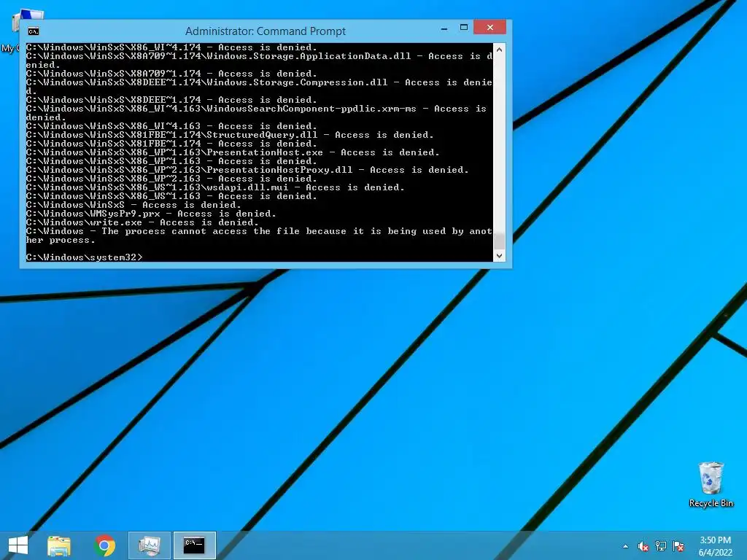Click the Windows.Storage.ApplicationData.dll line
Screen dimensions: 747x560
(259, 61)
